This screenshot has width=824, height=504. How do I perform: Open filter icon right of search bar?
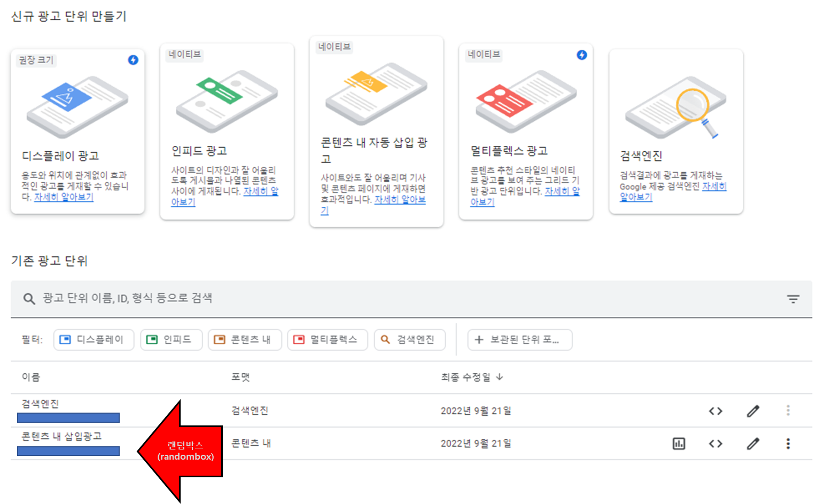point(793,299)
